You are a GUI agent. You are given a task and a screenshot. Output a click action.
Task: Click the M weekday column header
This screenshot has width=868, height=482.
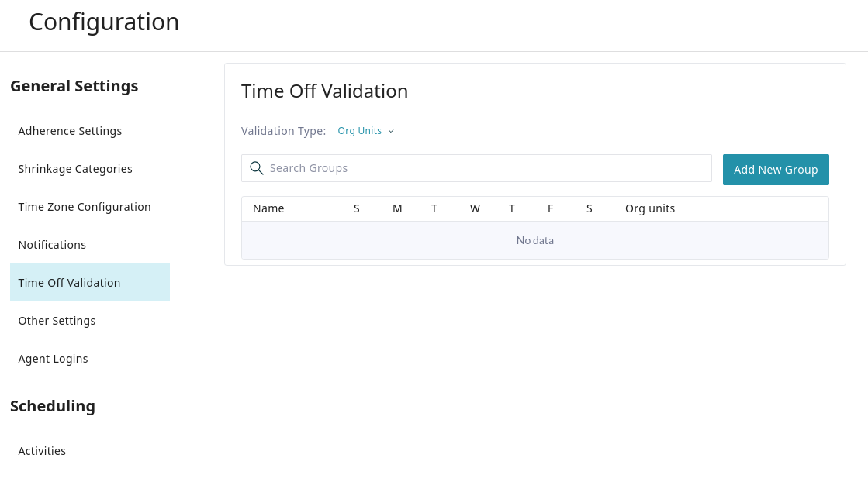tap(397, 208)
